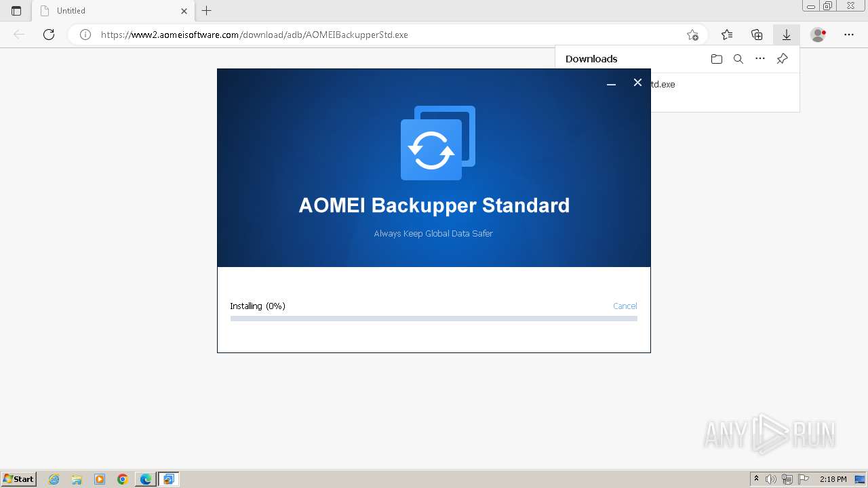Open the volume control in tray
The height and width of the screenshot is (488, 868).
click(x=772, y=479)
